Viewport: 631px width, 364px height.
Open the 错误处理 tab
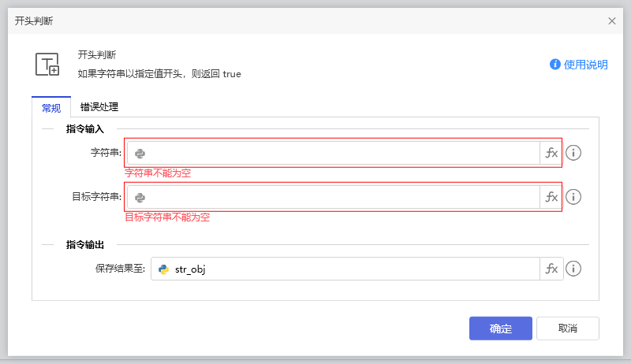tap(99, 107)
